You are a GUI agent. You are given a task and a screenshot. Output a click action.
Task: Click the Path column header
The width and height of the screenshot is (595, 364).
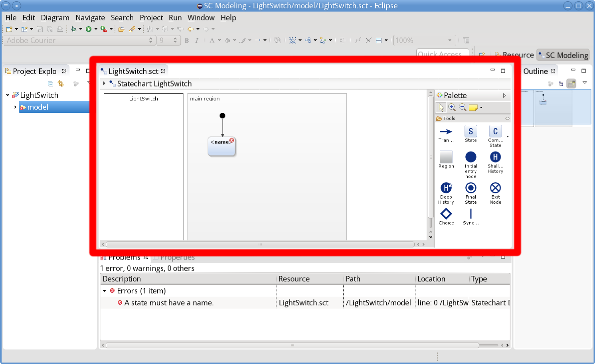tap(379, 279)
